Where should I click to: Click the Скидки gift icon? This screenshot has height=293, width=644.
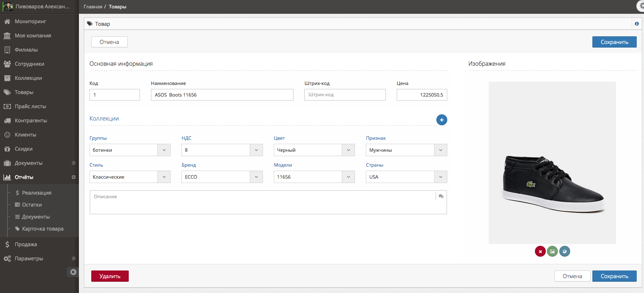tap(7, 149)
